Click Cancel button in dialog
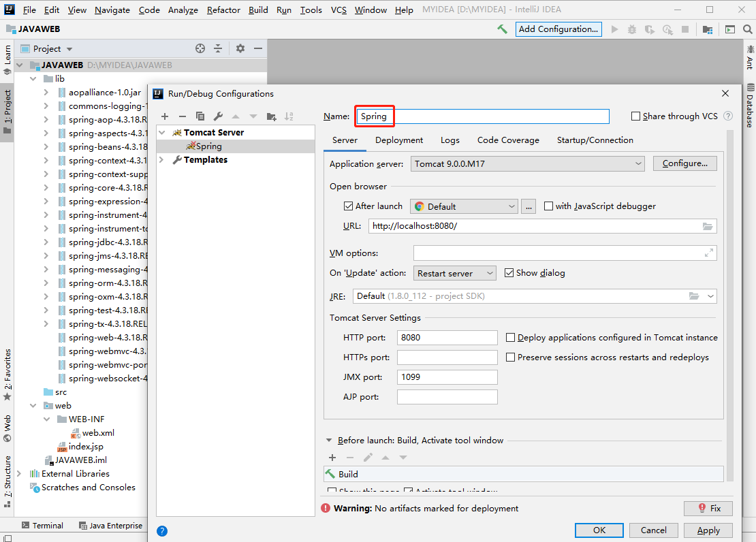The height and width of the screenshot is (542, 756). [653, 530]
